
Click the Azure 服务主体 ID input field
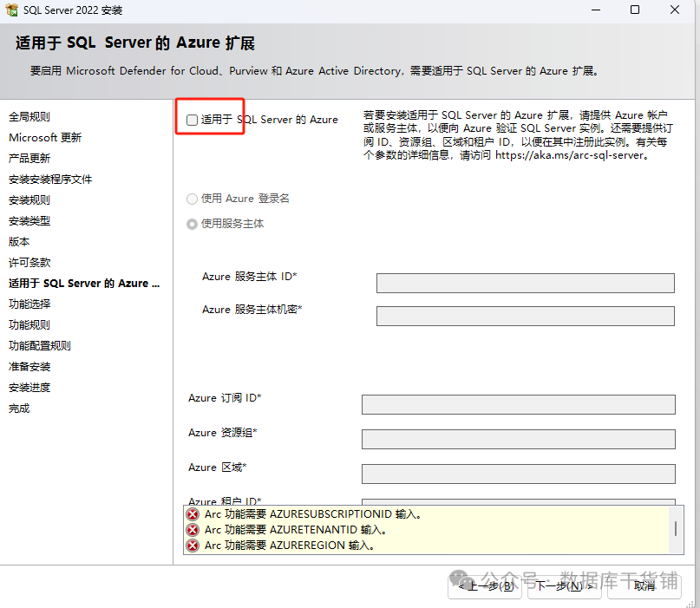coord(526,283)
